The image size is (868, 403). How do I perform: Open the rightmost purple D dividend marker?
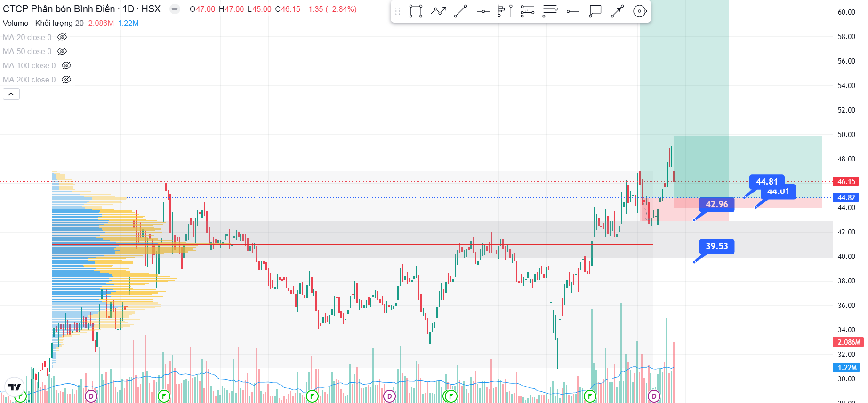654,396
